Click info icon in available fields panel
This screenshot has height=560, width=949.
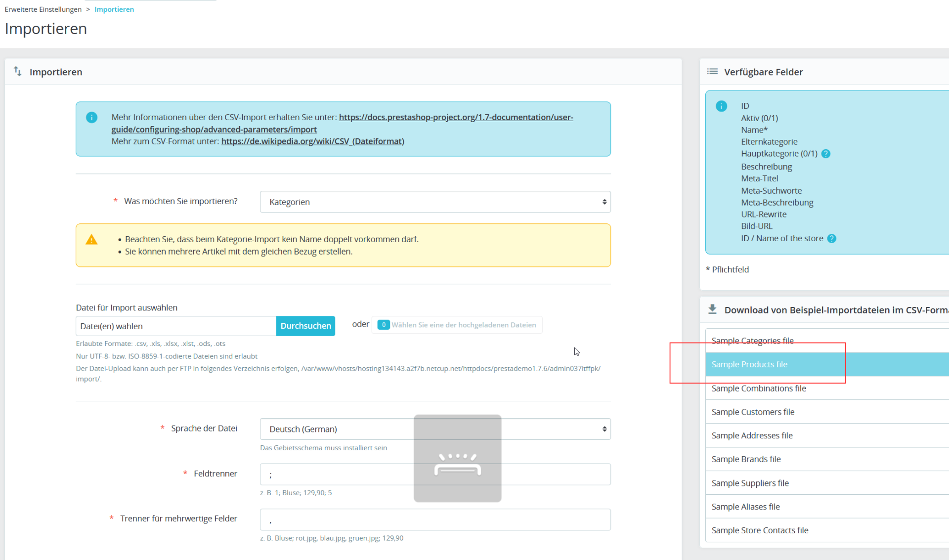pyautogui.click(x=721, y=106)
